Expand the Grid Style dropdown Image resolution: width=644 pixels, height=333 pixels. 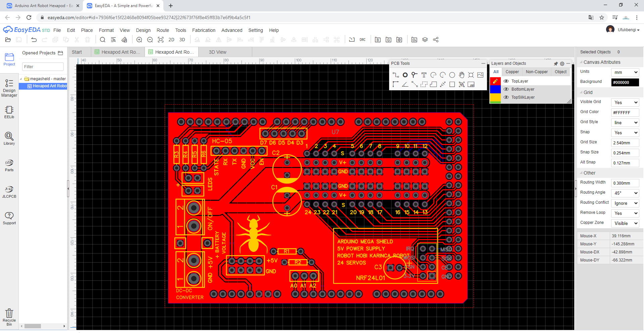[625, 123]
